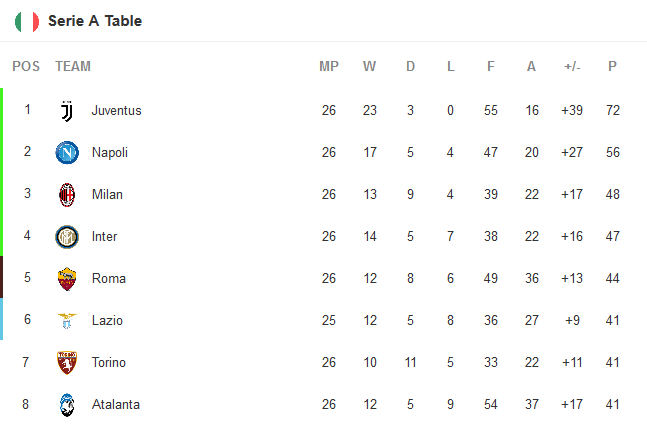Click the Serie A Table title

[95, 21]
